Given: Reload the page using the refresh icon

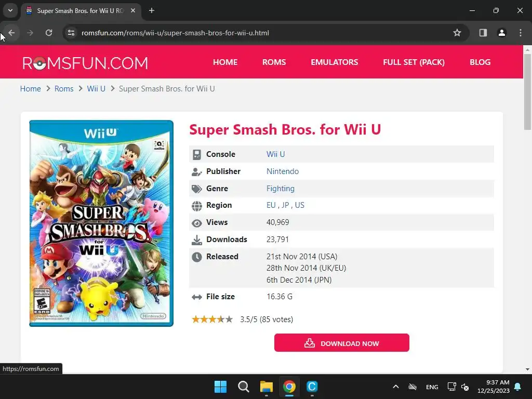Looking at the screenshot, I should pyautogui.click(x=49, y=33).
